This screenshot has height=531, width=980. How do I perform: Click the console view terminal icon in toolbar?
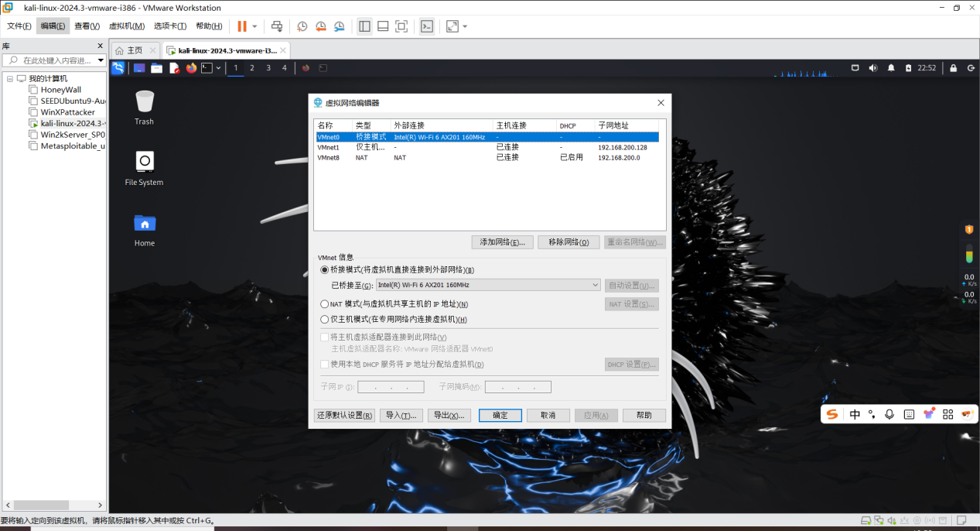pyautogui.click(x=427, y=26)
